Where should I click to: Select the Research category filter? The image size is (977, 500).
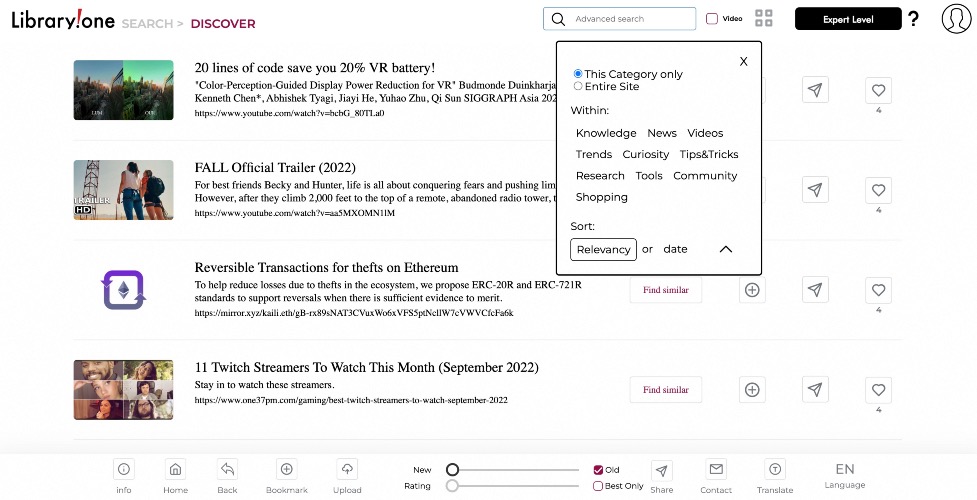(x=600, y=176)
